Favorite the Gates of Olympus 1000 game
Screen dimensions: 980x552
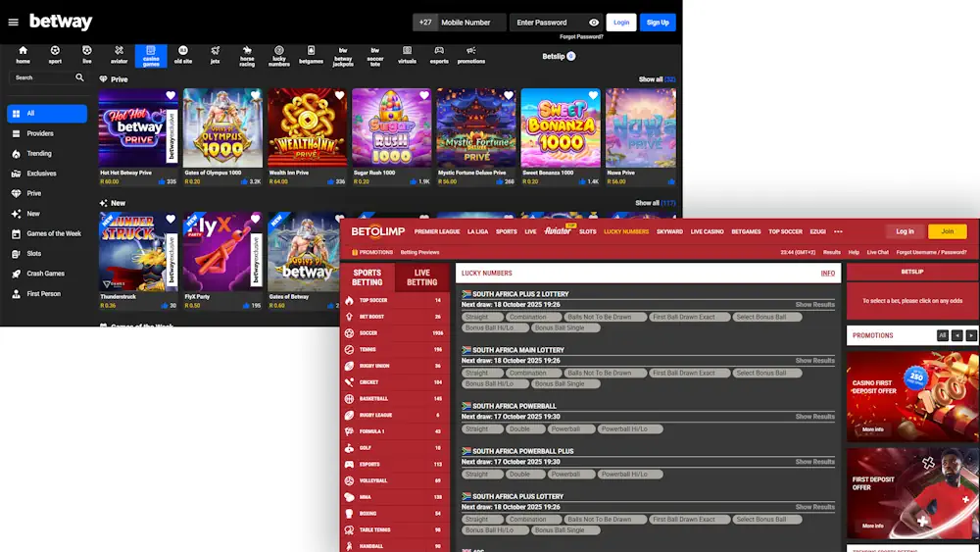(255, 96)
